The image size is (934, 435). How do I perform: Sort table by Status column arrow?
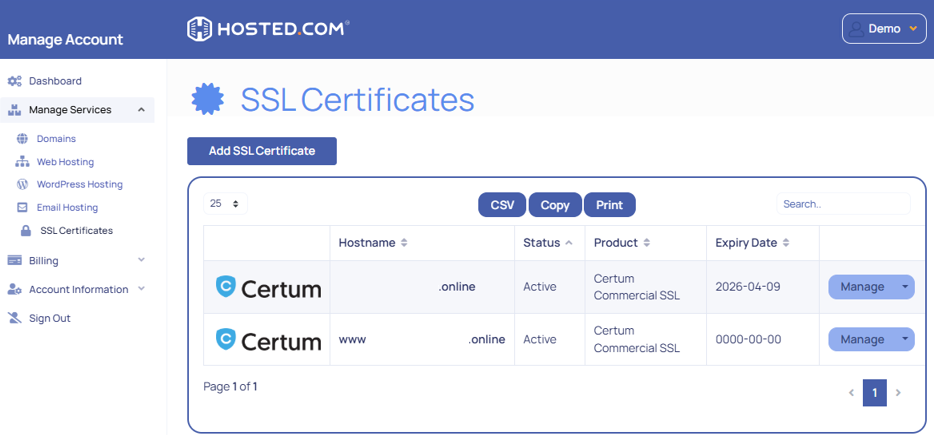click(568, 243)
